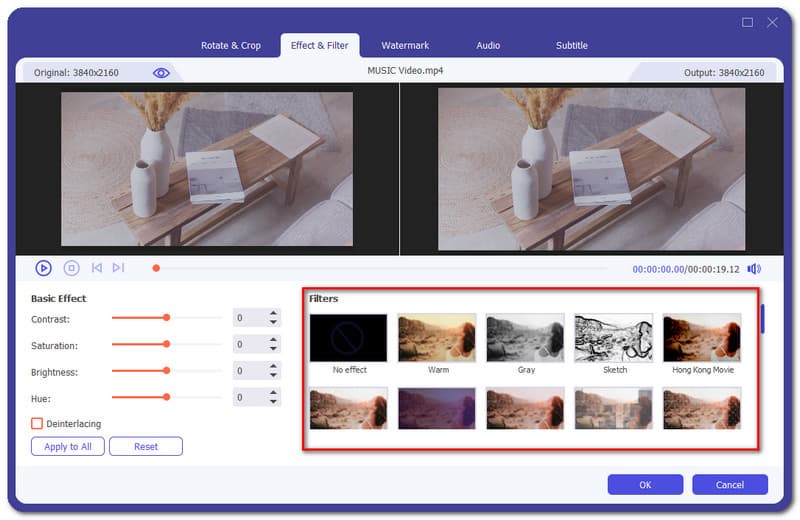800x520 pixels.
Task: Go to the Subtitle tab
Action: (572, 45)
